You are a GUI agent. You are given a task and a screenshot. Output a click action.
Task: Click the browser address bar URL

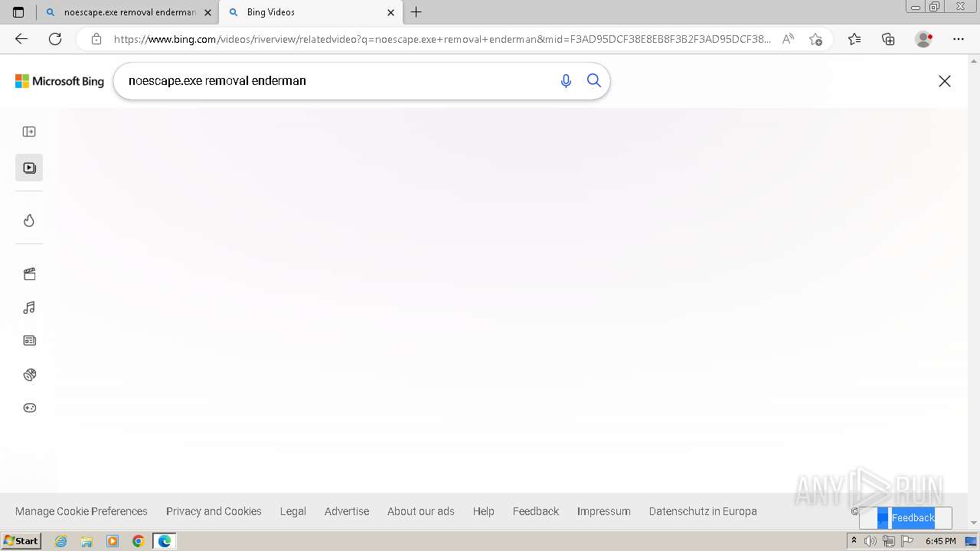tap(443, 39)
